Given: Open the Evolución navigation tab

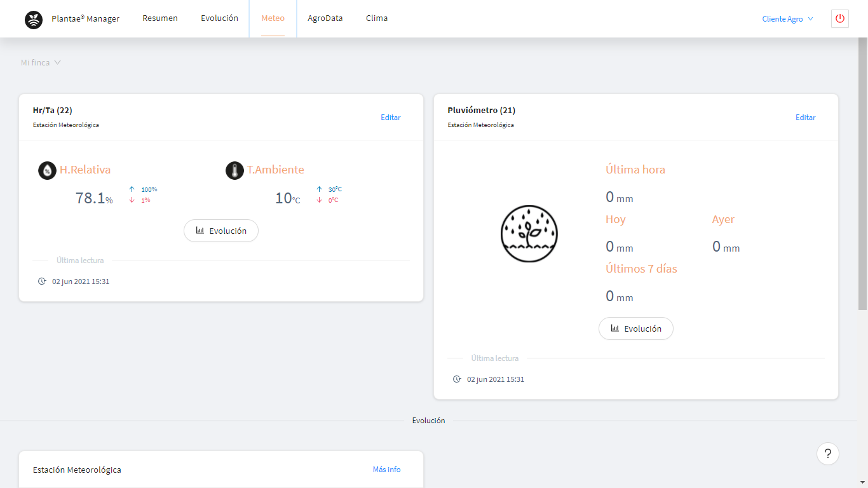Looking at the screenshot, I should pyautogui.click(x=219, y=18).
